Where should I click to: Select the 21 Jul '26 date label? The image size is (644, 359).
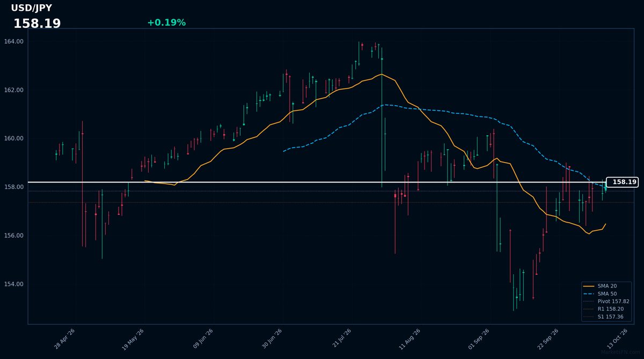[341, 339]
